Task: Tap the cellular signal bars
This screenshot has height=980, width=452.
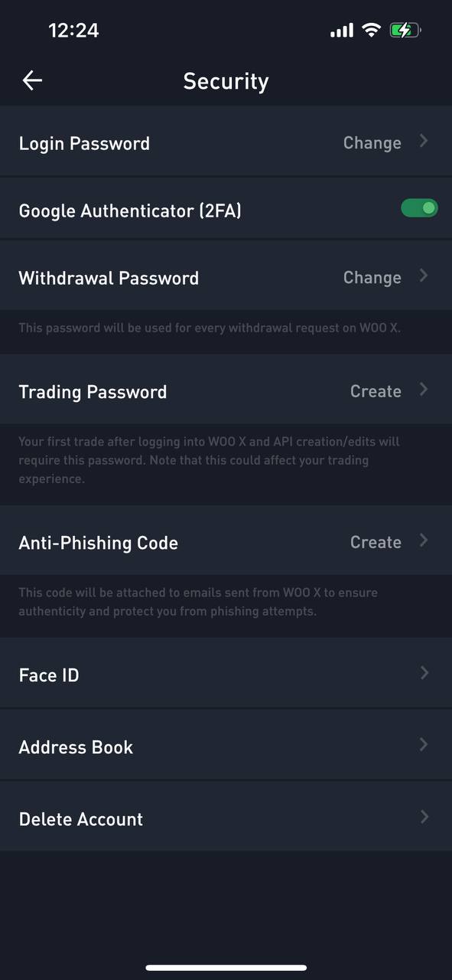Action: click(x=342, y=31)
